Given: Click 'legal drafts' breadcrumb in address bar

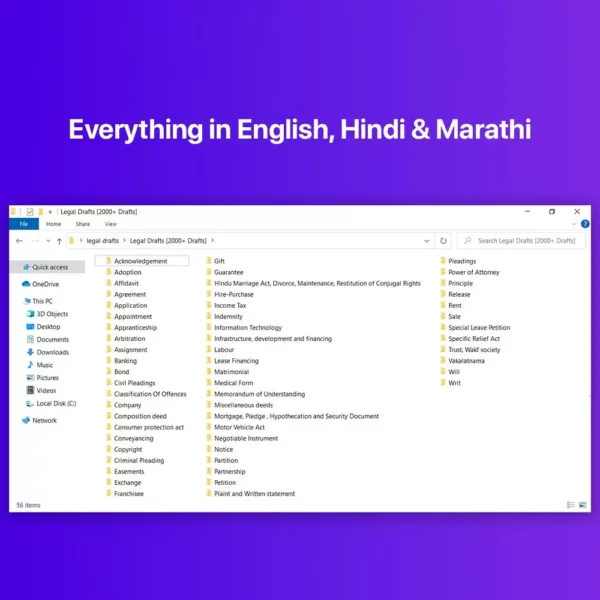Looking at the screenshot, I should 102,241.
